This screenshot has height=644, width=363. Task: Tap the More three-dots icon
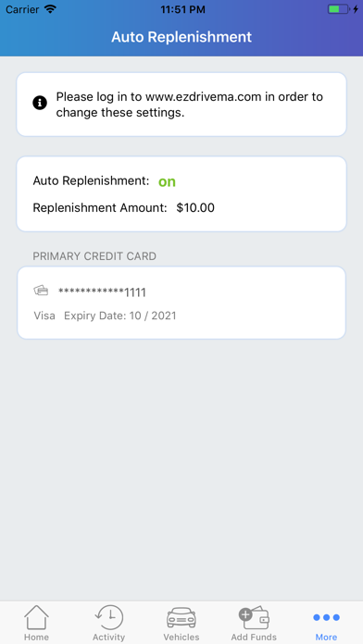tap(326, 617)
